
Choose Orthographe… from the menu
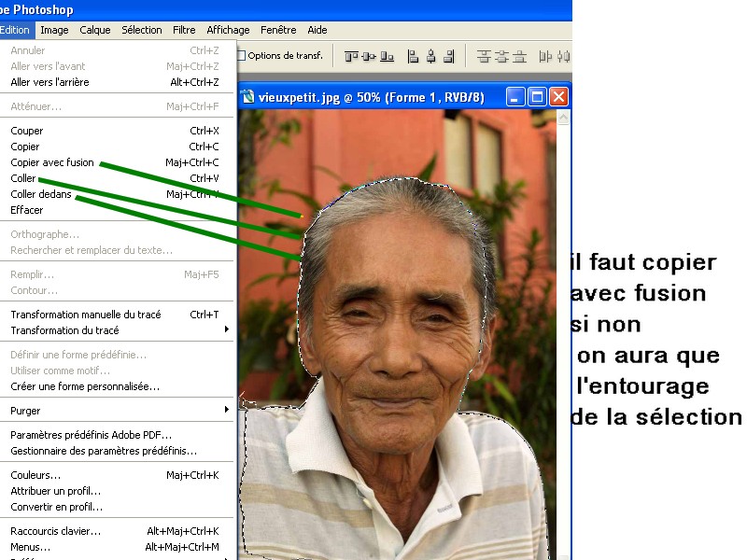(x=118, y=234)
